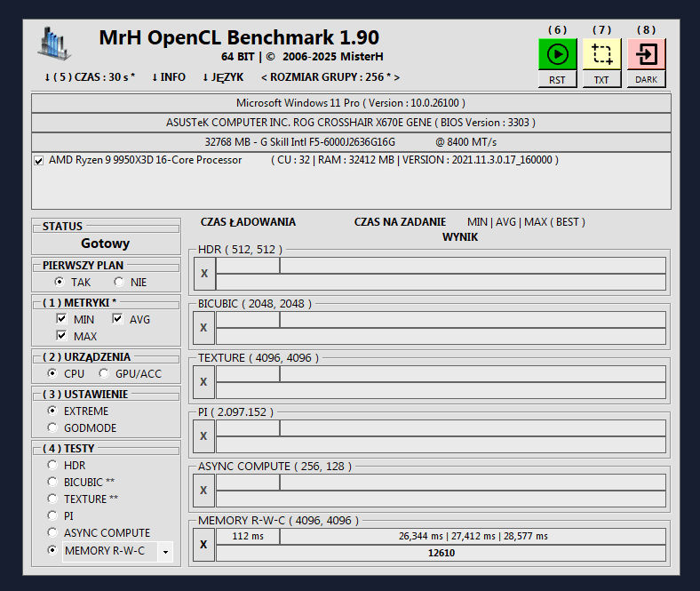Click the Gotowy status text
Screen dimensions: 700x591
[106, 244]
